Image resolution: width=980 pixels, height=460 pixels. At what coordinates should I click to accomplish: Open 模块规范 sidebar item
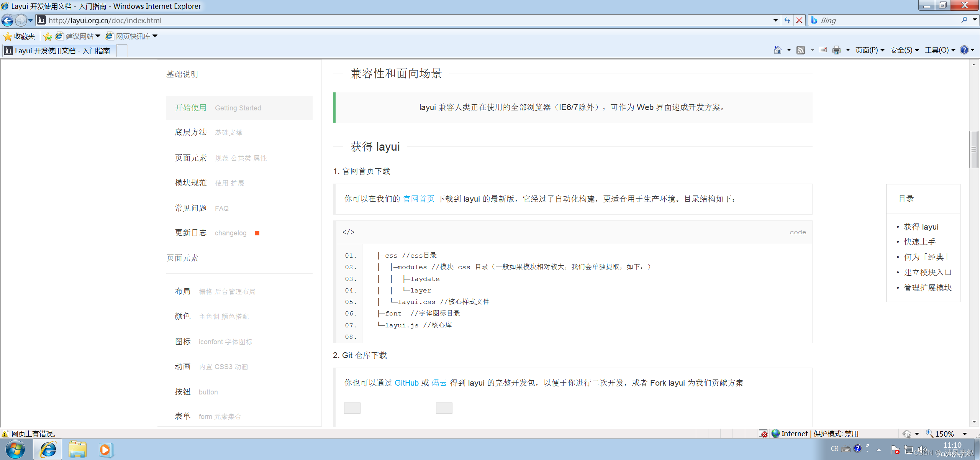239,183
